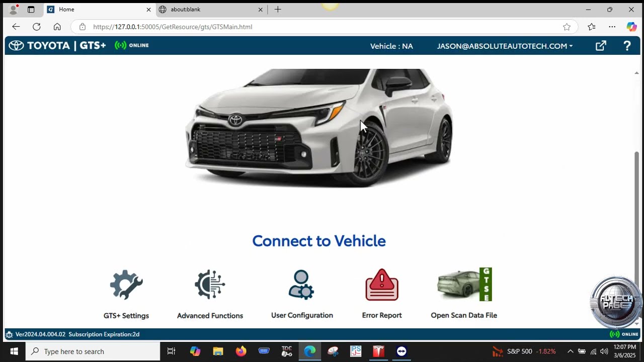Open network Wi-Fi tray icon
This screenshot has height=362, width=644.
point(593,351)
